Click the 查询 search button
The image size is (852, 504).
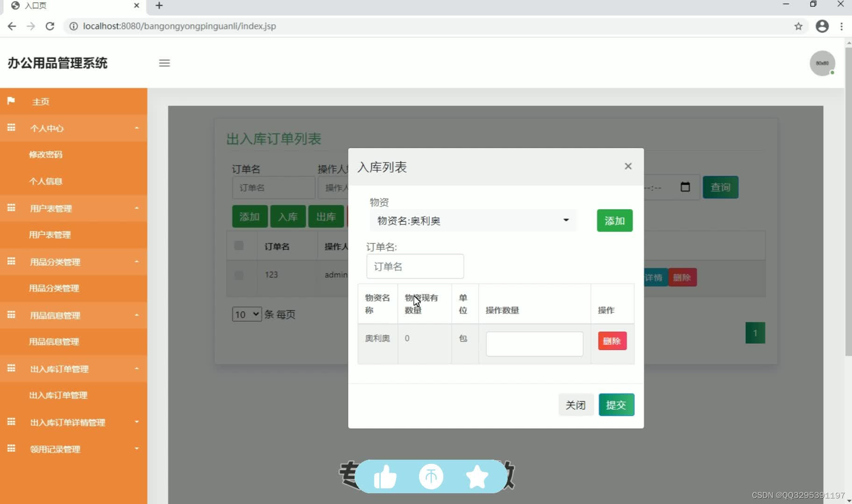[x=720, y=187]
